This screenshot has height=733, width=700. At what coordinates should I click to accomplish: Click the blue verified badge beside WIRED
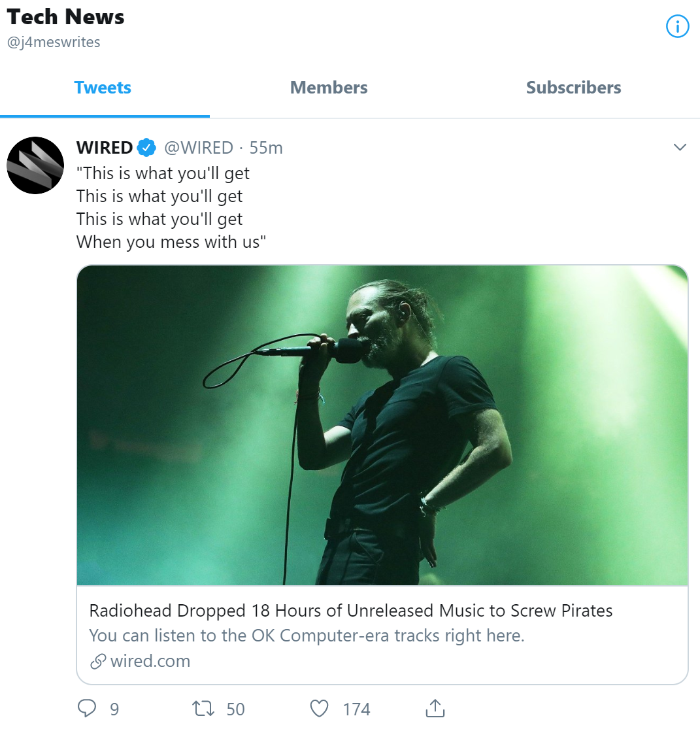(x=146, y=148)
